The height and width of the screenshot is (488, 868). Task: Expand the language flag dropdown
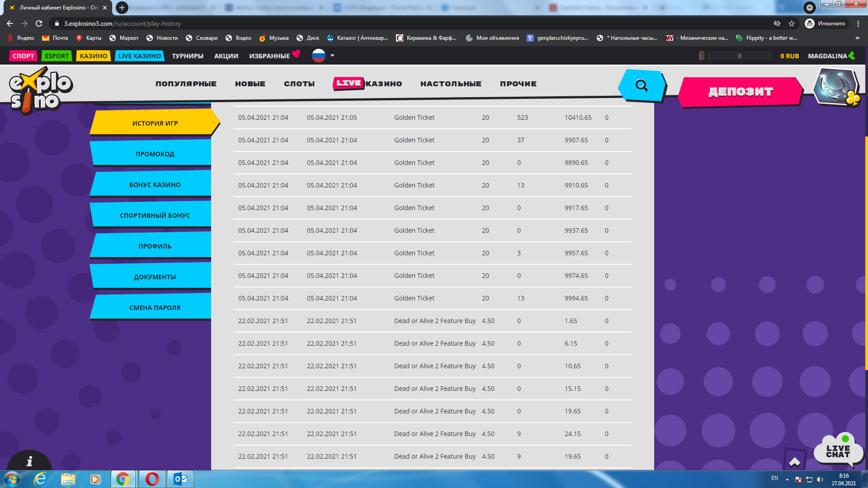click(x=332, y=56)
